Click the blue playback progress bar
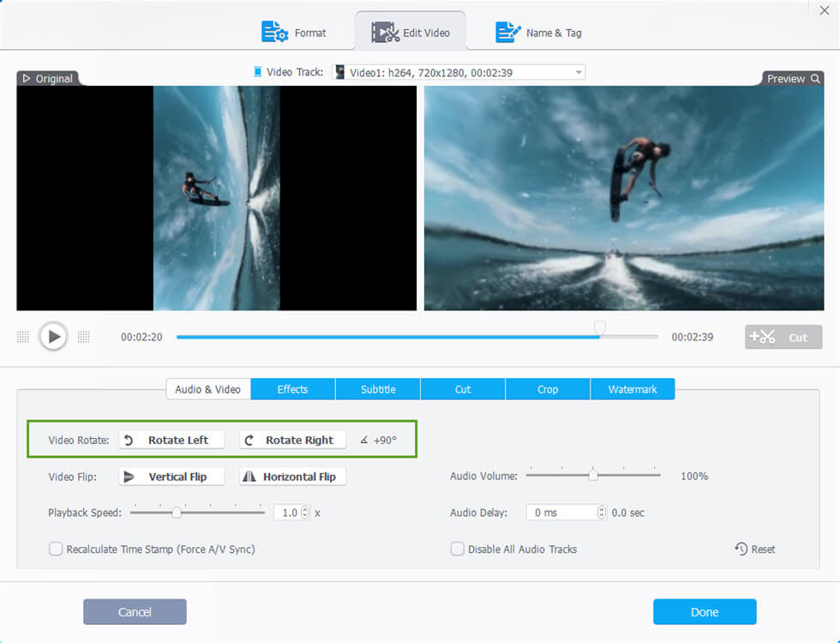 tap(387, 337)
